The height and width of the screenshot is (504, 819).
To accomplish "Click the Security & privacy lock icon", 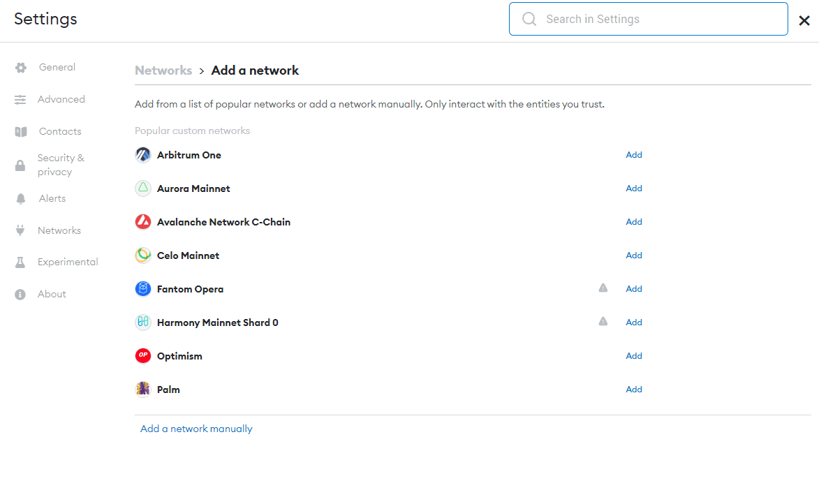I will pyautogui.click(x=20, y=165).
